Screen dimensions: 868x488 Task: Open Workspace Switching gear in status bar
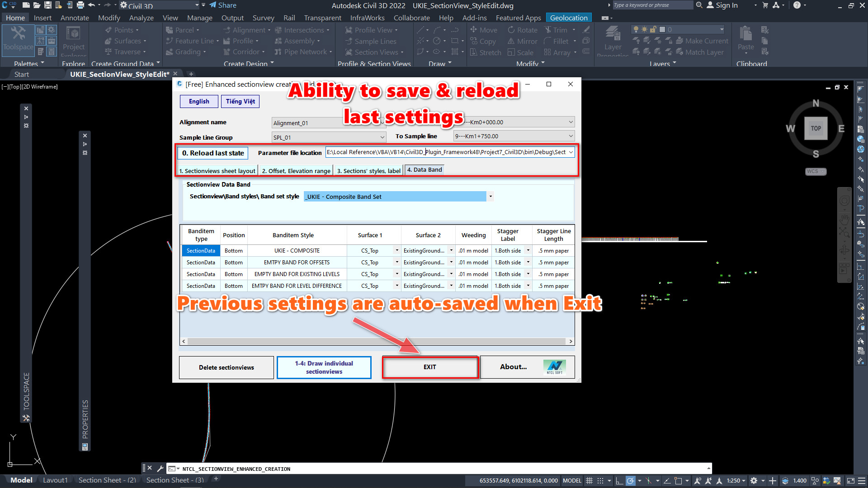click(754, 481)
